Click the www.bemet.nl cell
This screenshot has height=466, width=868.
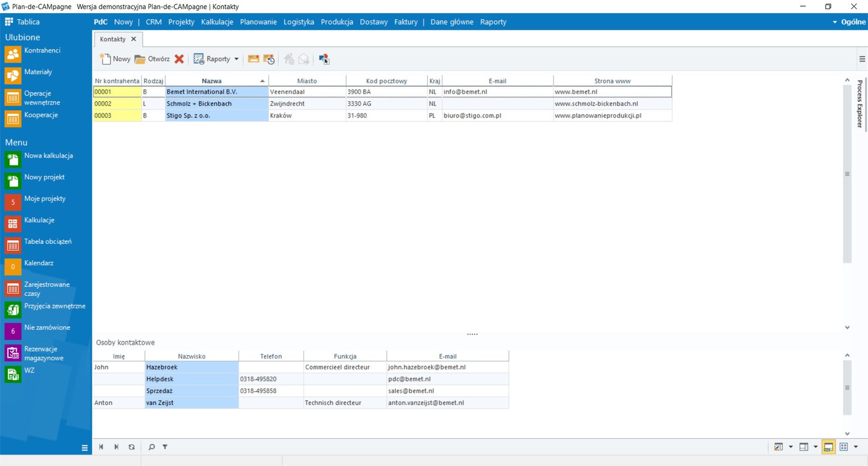612,92
